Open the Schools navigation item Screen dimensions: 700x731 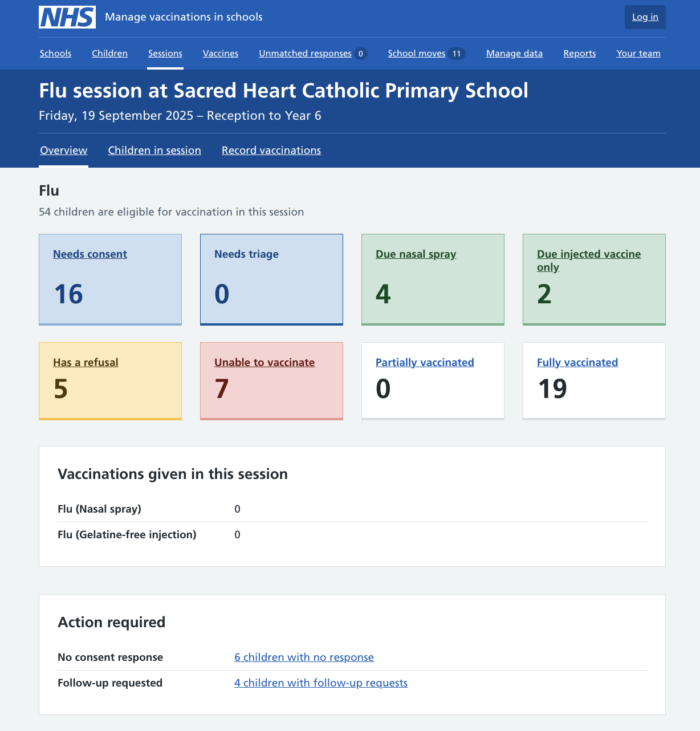pyautogui.click(x=55, y=53)
